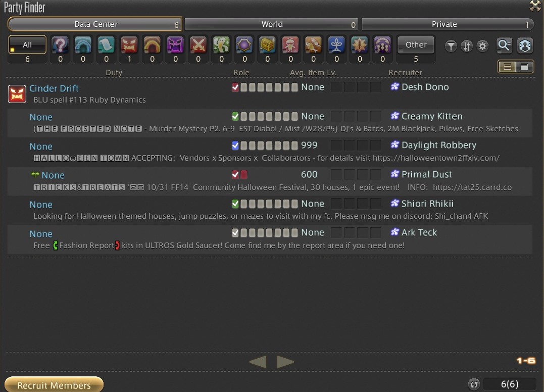Click the item level value 999
544x392 pixels.
[309, 145]
